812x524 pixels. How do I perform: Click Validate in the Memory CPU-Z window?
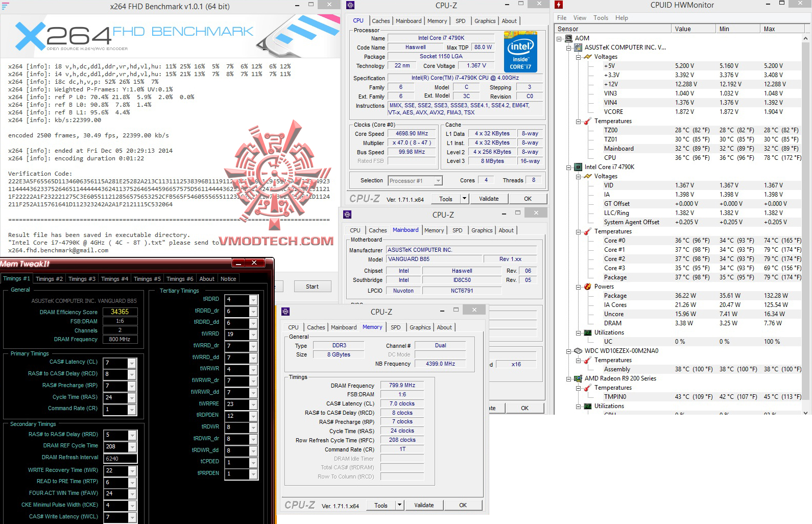coord(424,505)
